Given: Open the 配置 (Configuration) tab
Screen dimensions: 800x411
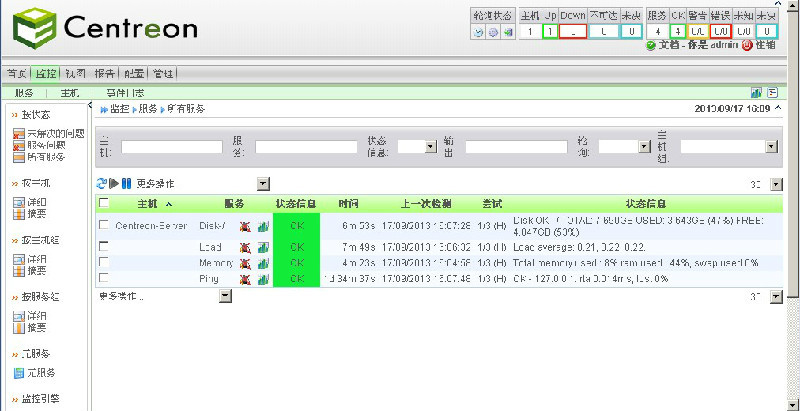Looking at the screenshot, I should pos(134,73).
